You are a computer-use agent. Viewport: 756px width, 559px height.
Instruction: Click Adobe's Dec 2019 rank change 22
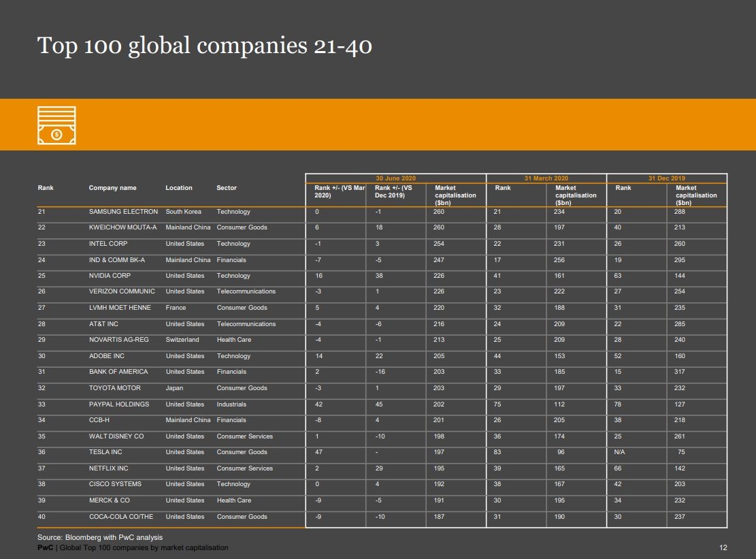pos(379,356)
